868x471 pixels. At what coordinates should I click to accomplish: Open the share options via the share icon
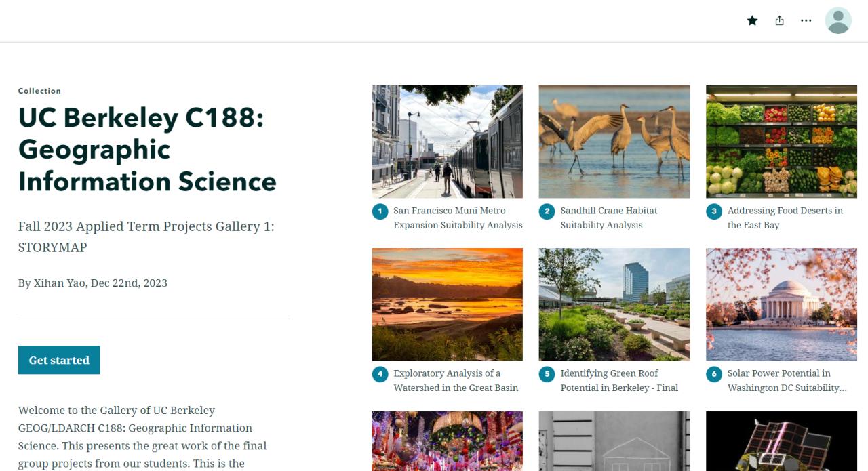click(x=779, y=20)
